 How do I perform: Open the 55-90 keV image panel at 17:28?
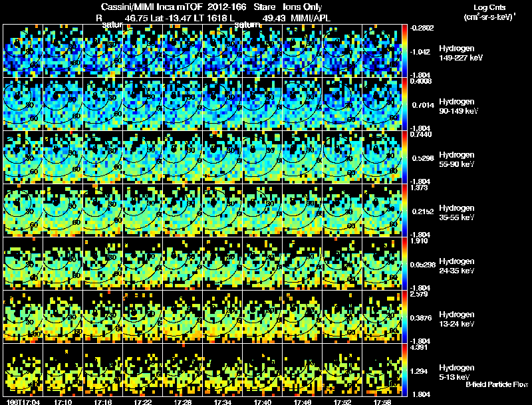point(182,157)
